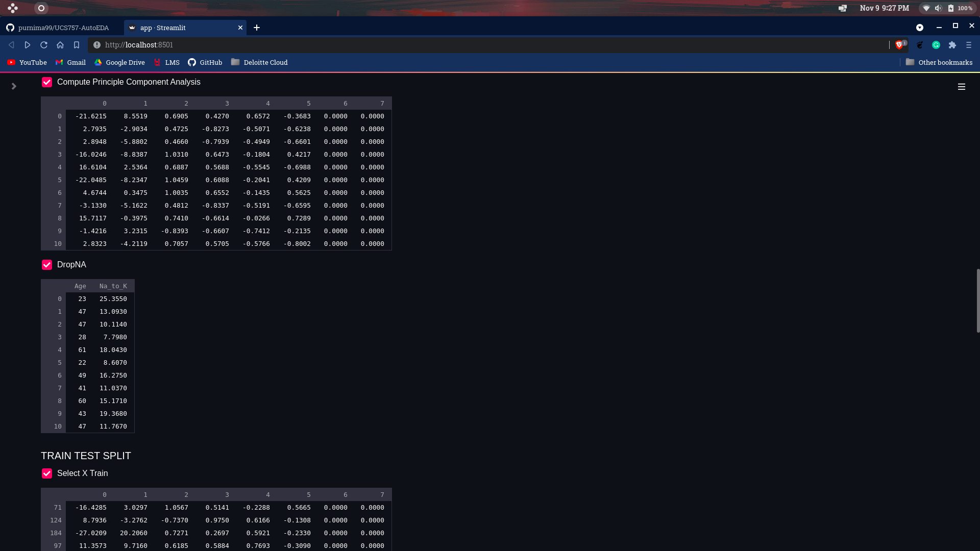980x551 pixels.
Task: Open Streamlit hamburger menu
Action: click(x=961, y=87)
